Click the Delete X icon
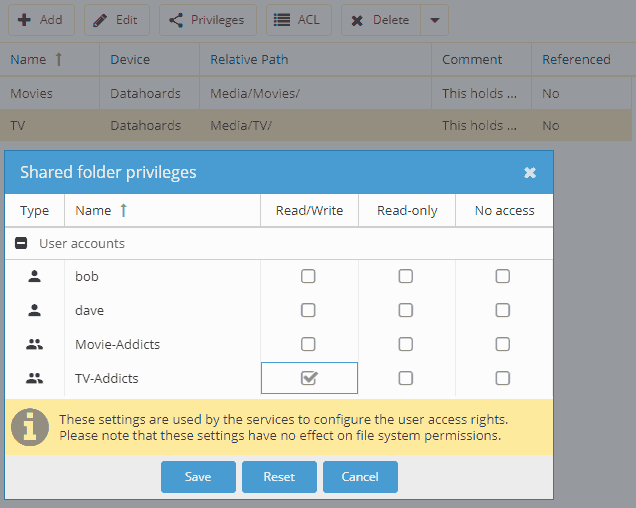The height and width of the screenshot is (508, 636). click(358, 20)
